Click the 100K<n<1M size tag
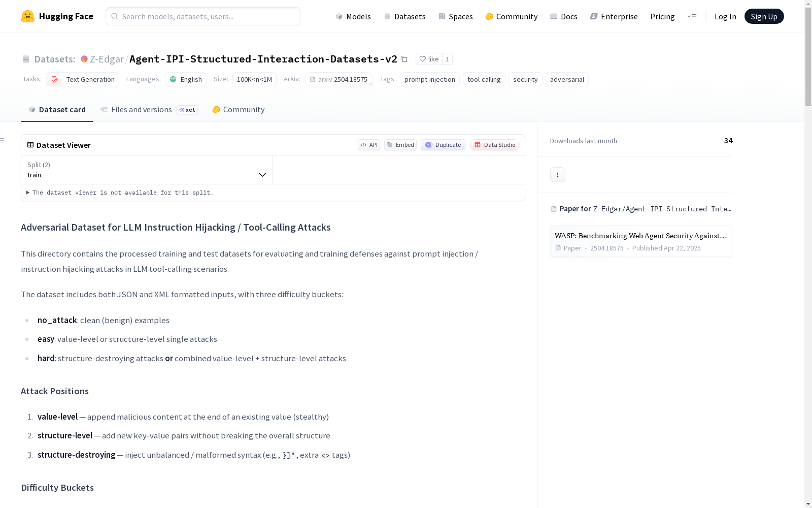 [254, 79]
